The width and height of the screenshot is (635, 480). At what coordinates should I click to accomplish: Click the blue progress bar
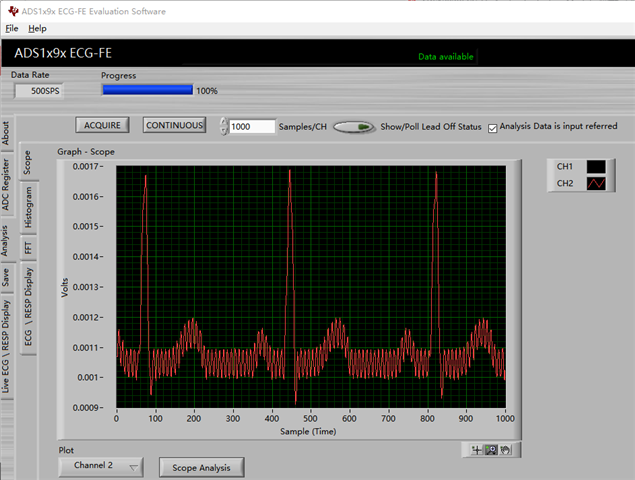[147, 90]
